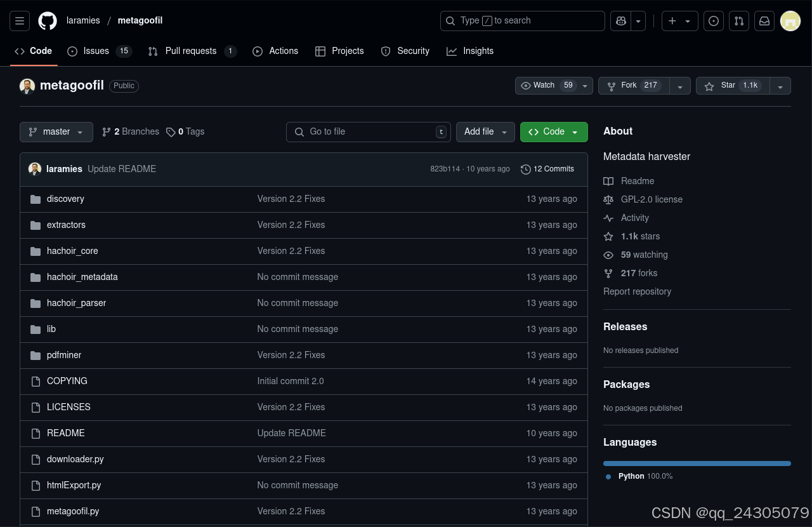
Task: Open the issues inbox icon in header
Action: pos(714,21)
